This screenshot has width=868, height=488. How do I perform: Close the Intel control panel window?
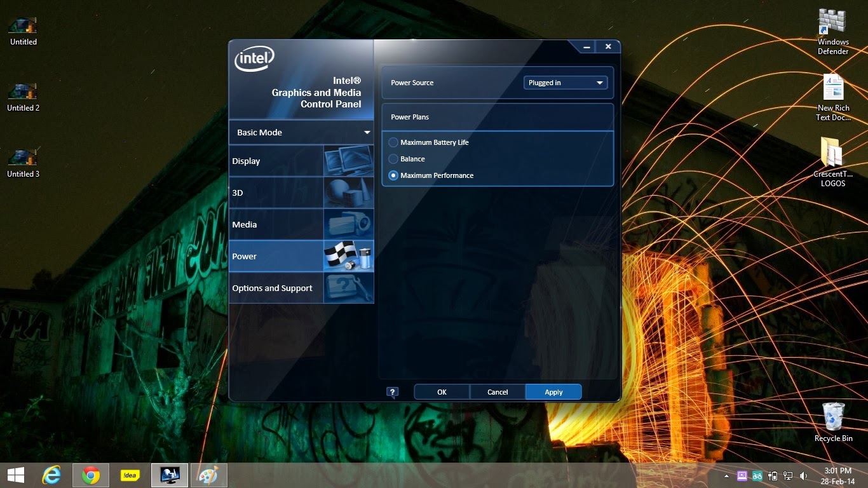click(x=608, y=46)
